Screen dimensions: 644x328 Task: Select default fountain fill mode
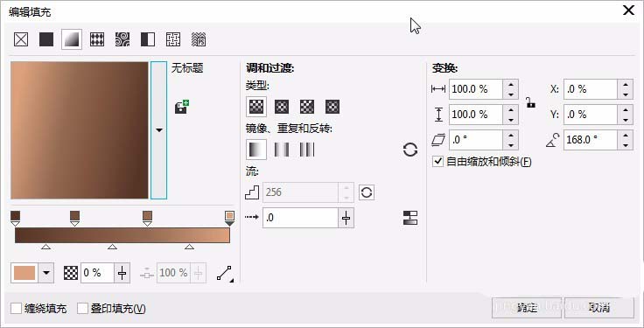pos(256,150)
